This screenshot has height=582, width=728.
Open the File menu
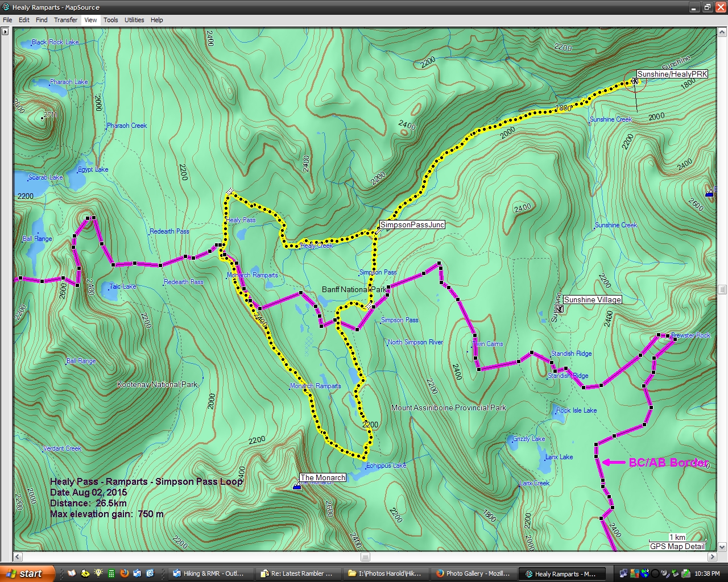click(x=7, y=20)
